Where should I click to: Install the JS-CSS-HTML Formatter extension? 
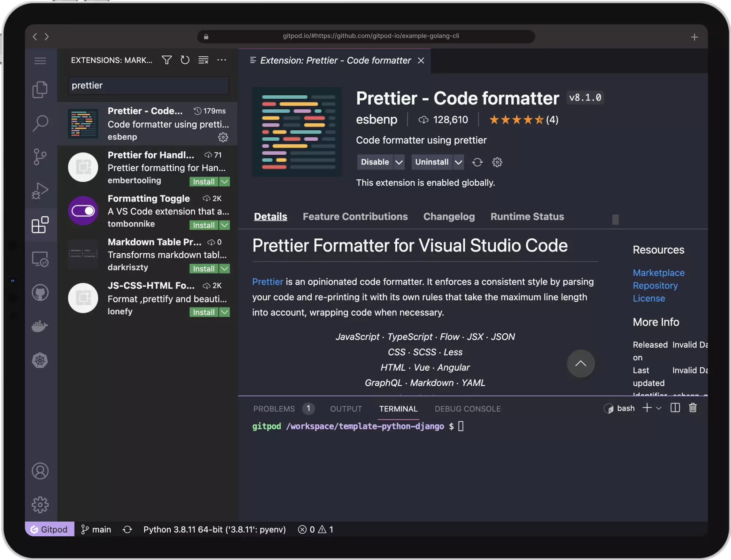point(204,312)
